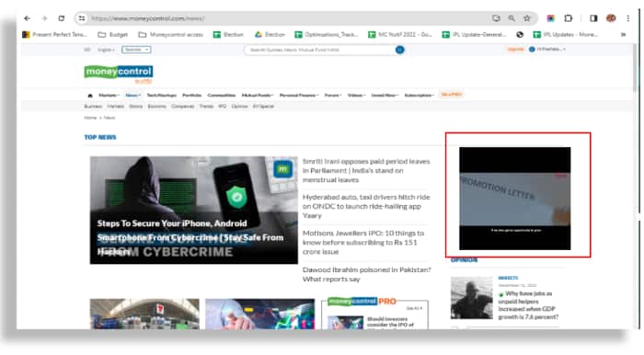Open the user account dropdown
This screenshot has width=644, height=355.
point(547,50)
